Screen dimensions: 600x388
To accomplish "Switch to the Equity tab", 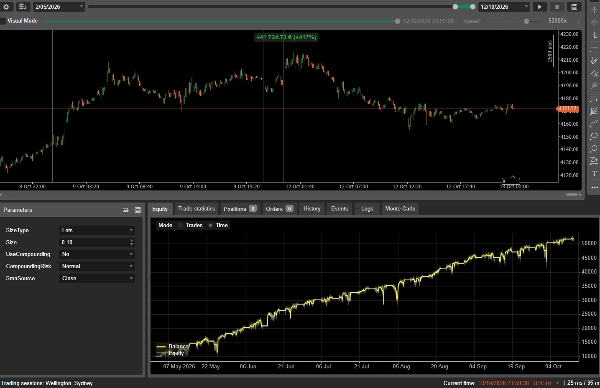I will (x=160, y=209).
